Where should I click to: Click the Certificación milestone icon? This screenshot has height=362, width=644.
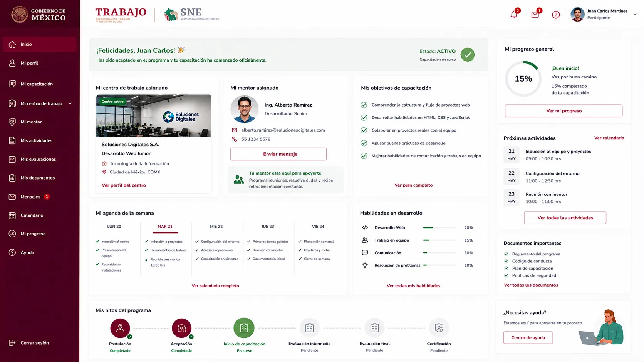pyautogui.click(x=439, y=328)
